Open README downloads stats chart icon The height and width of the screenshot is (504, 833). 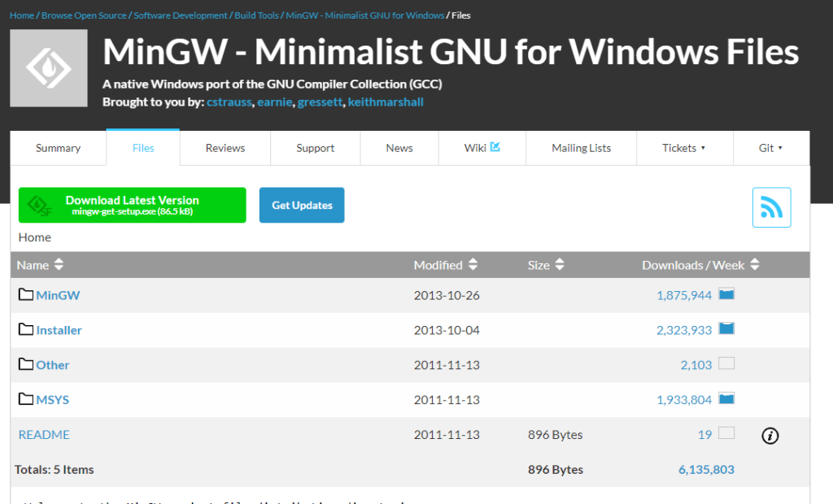[726, 432]
